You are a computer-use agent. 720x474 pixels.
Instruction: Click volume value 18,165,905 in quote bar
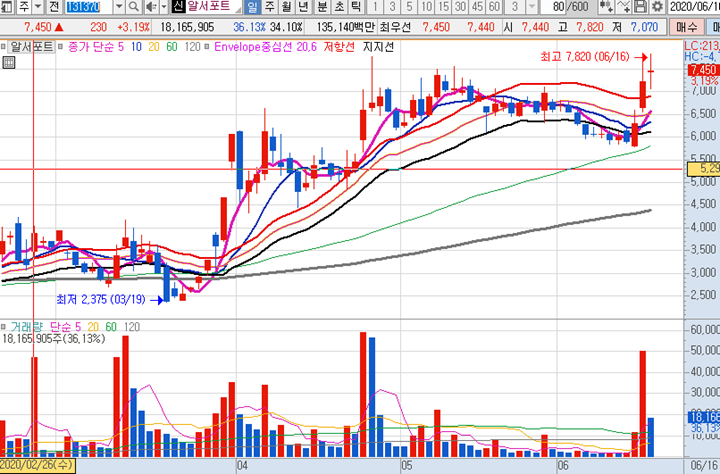pyautogui.click(x=187, y=27)
